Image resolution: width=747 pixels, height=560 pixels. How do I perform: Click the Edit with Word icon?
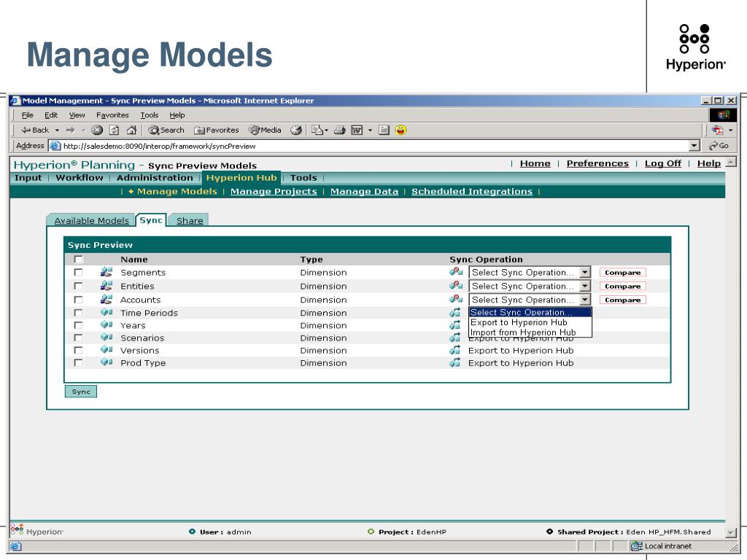(x=357, y=130)
